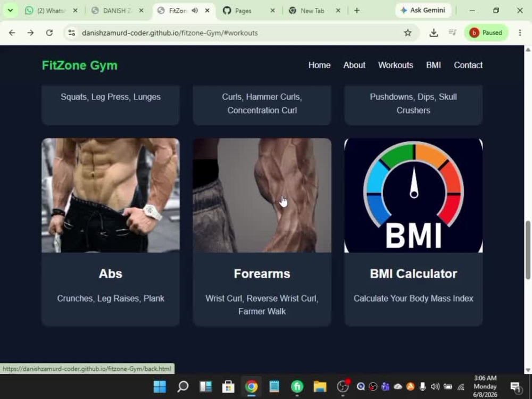Reload the current page
The width and height of the screenshot is (532, 399).
click(x=49, y=33)
